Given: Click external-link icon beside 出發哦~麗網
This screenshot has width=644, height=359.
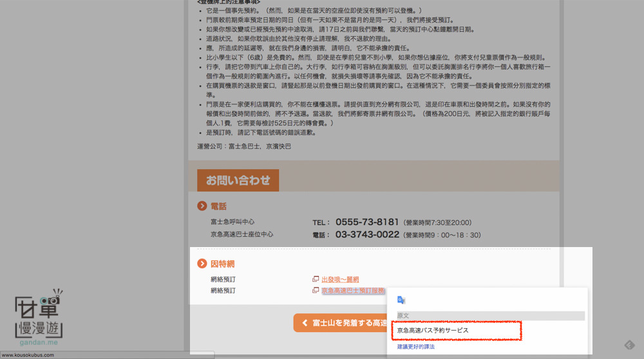Looking at the screenshot, I should pyautogui.click(x=316, y=279).
